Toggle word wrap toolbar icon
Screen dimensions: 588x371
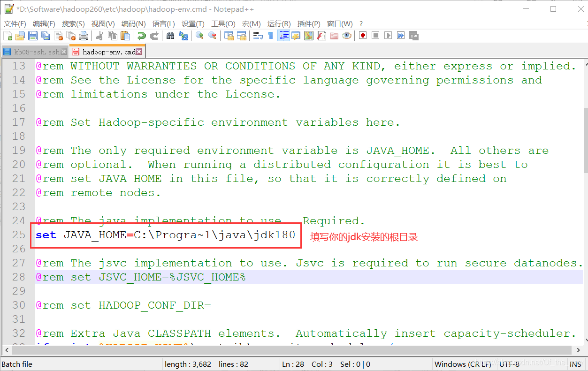(x=258, y=36)
